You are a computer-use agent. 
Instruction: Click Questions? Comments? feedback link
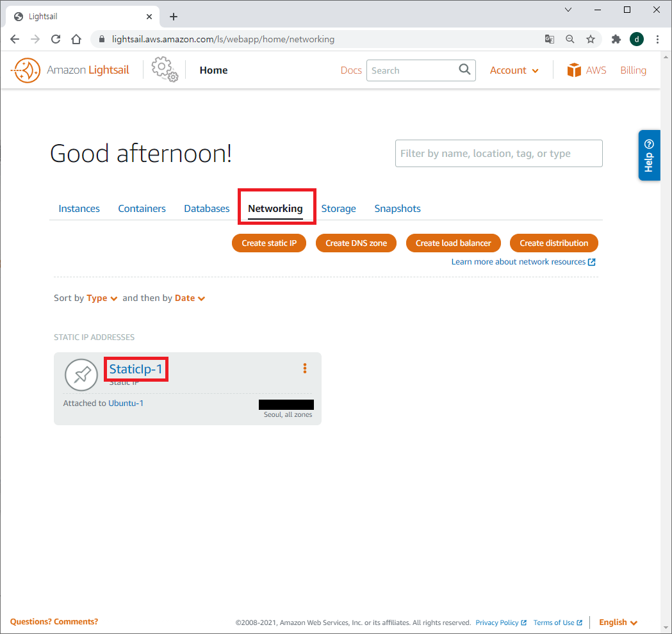(x=54, y=622)
